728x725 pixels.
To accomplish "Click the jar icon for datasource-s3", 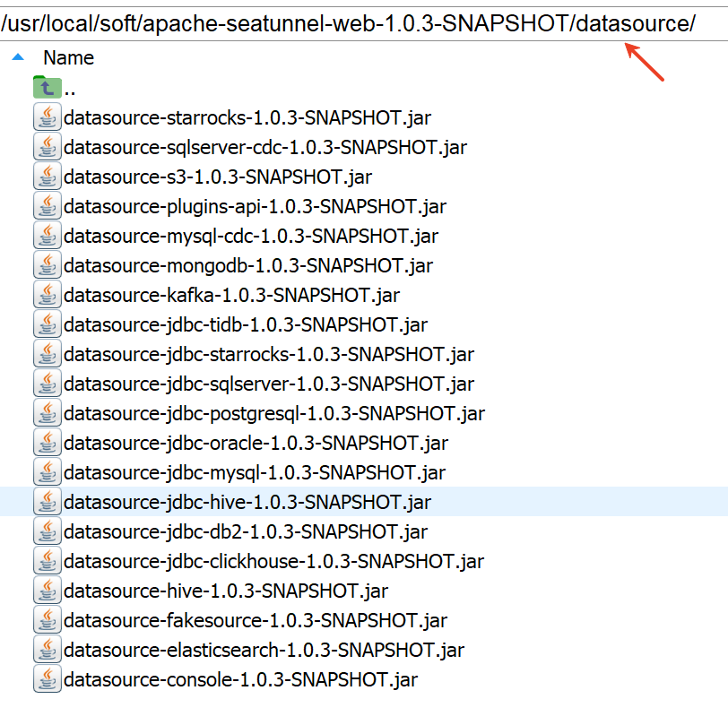I will point(48,177).
